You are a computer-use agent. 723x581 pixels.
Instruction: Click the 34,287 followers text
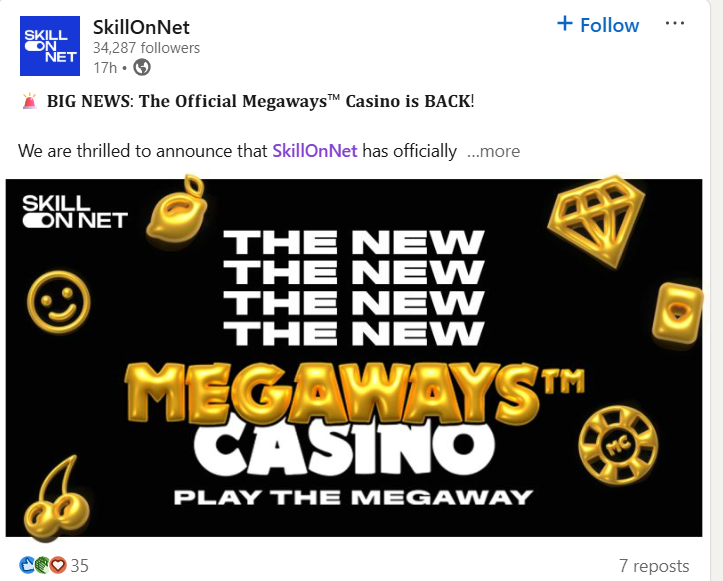(x=146, y=47)
